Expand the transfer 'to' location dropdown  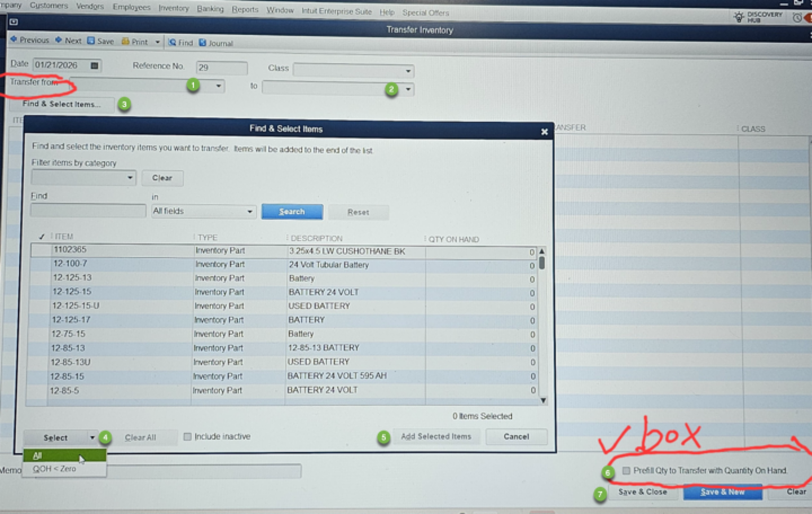(408, 89)
